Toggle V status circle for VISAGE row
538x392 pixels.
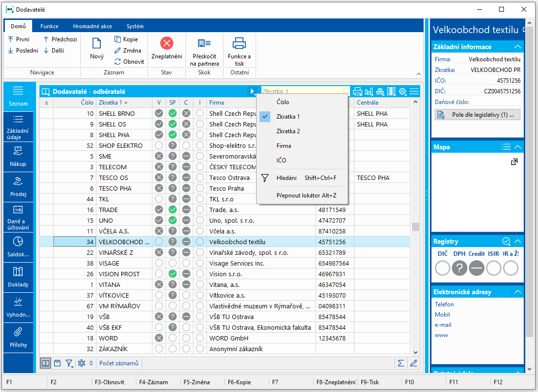click(159, 263)
